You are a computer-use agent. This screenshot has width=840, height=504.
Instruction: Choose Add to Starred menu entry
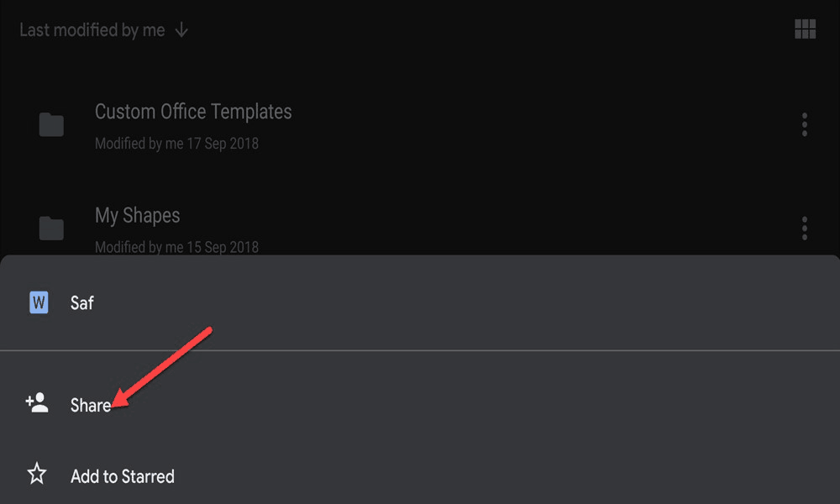tap(420, 475)
